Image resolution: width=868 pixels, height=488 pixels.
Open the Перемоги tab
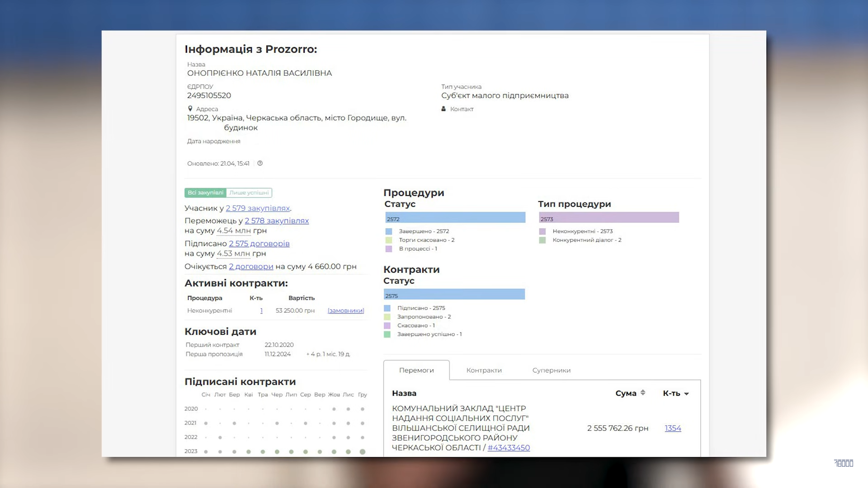tap(416, 371)
